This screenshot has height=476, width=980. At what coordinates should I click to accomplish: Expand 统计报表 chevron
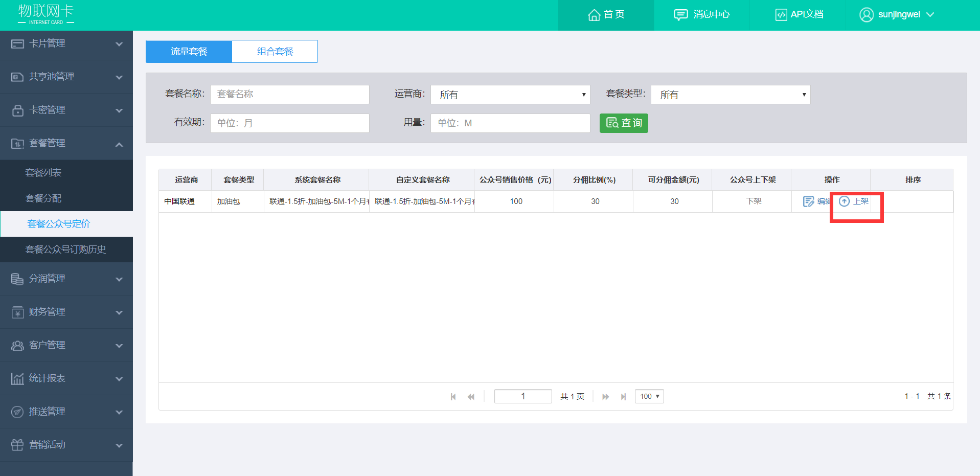point(119,379)
